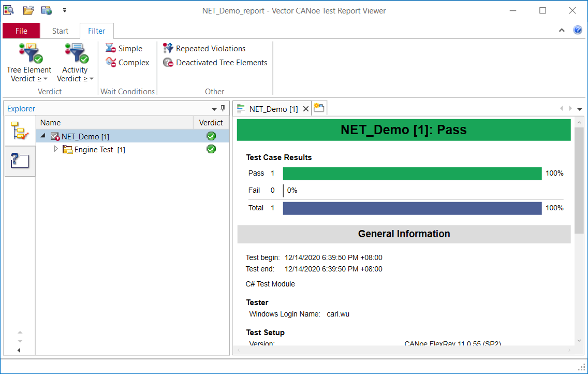Collapse the ribbon with the chevron
Image resolution: width=588 pixels, height=374 pixels.
(562, 30)
